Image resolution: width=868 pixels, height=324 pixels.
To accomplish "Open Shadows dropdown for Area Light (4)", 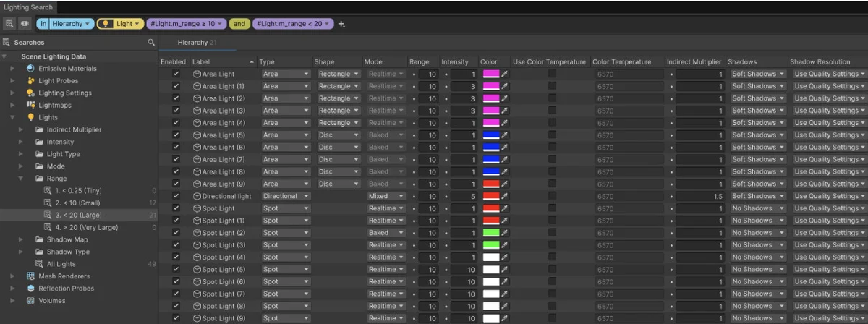I will click(757, 123).
